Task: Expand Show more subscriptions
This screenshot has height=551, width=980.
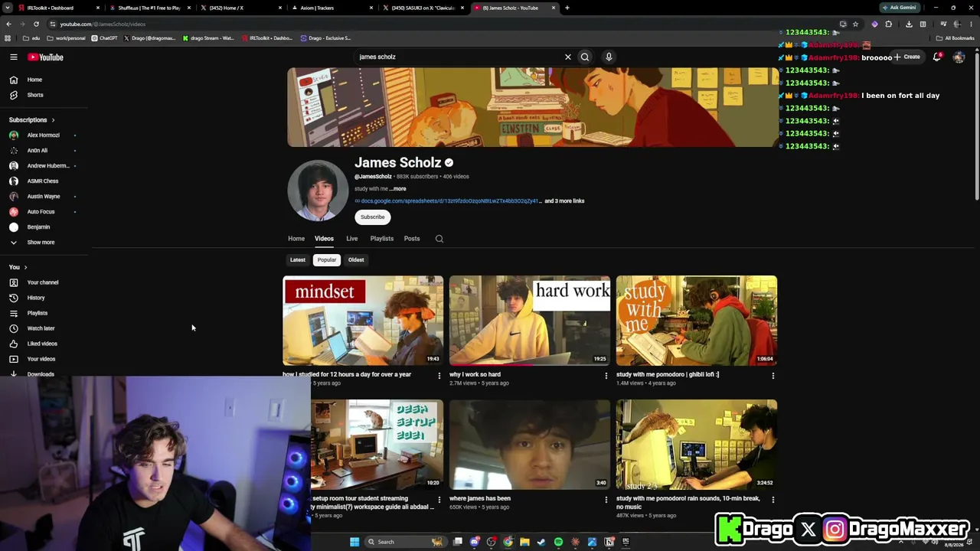Action: [34, 243]
